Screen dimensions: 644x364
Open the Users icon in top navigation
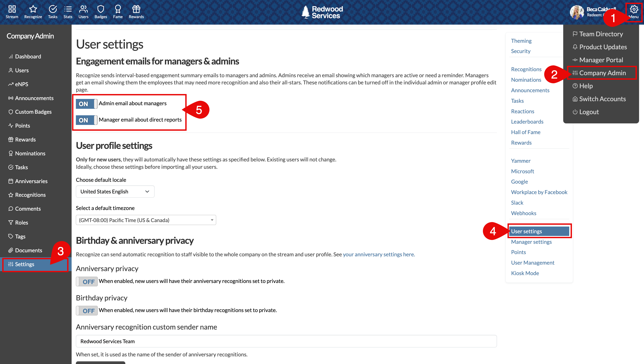point(83,12)
